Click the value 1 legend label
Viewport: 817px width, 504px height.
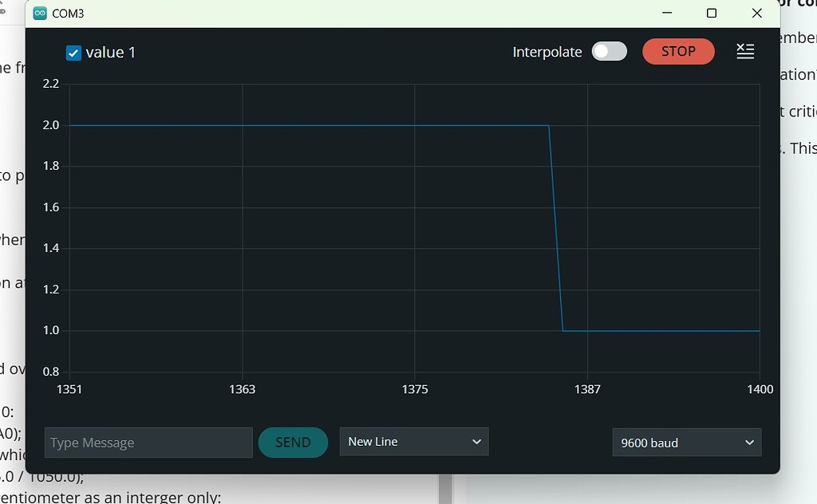(x=111, y=53)
